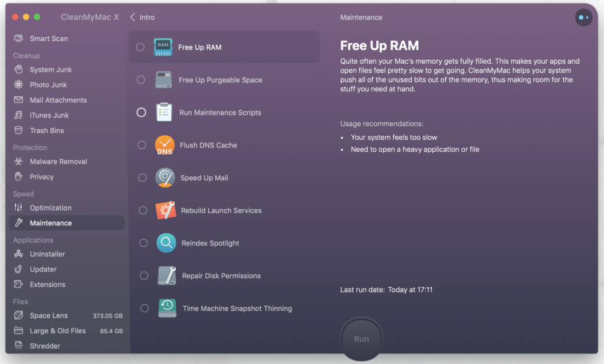Click the Space Lens icon
Screen dimensions: 604x364
pos(18,315)
